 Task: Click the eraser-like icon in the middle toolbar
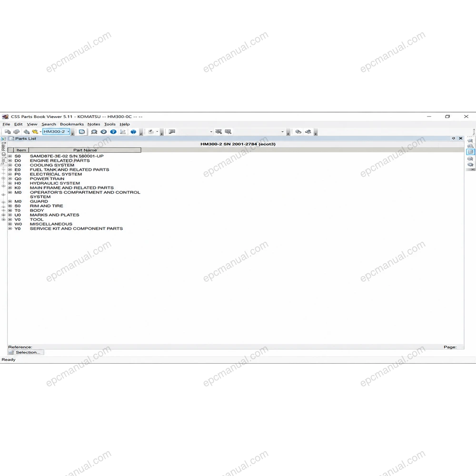[151, 132]
